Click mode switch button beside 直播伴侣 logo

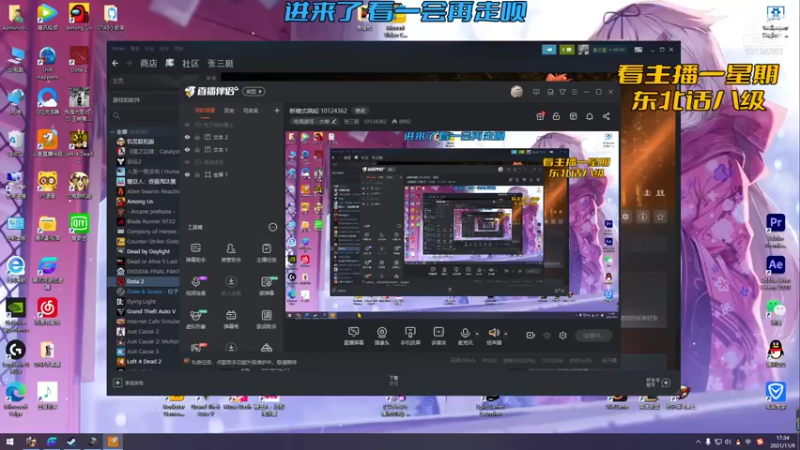pos(254,91)
